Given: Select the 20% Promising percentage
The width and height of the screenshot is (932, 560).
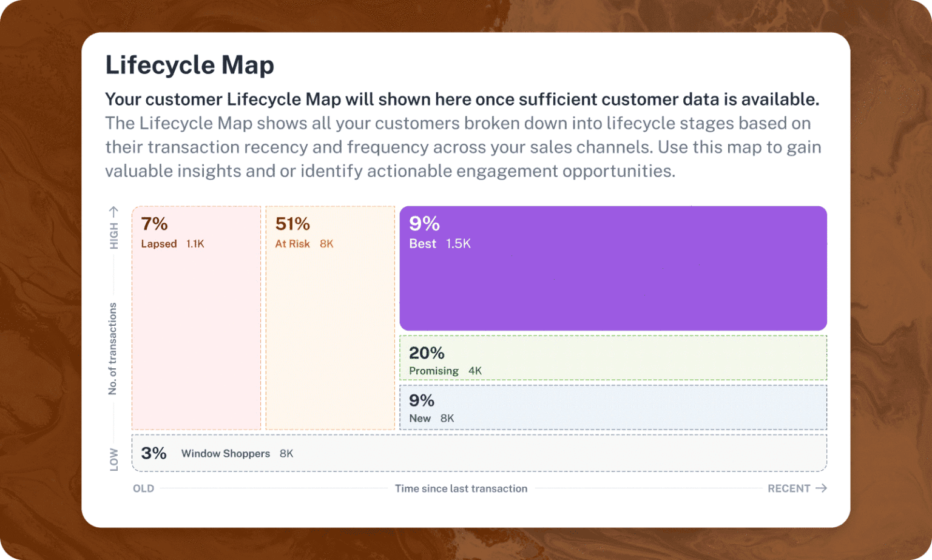Looking at the screenshot, I should 427,353.
